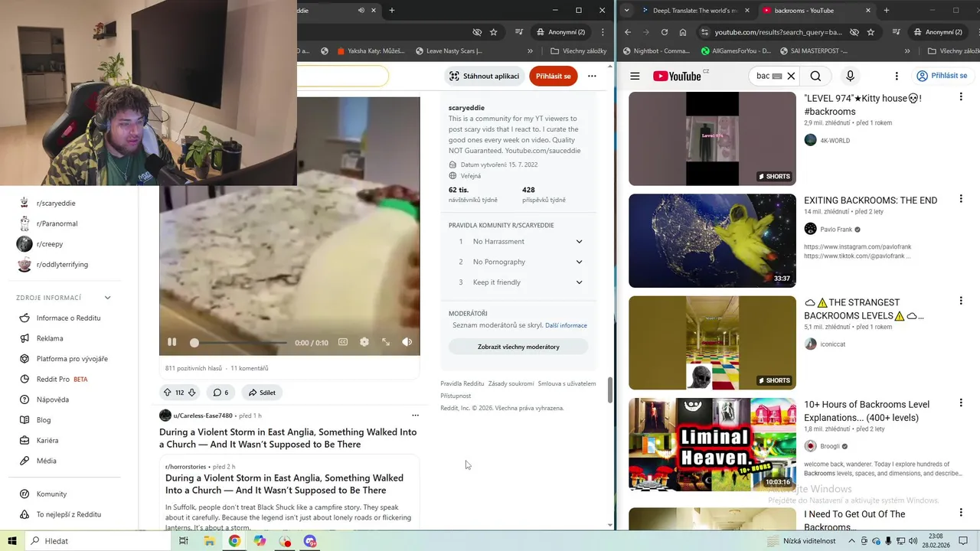Viewport: 980px width, 551px height.
Task: Clear the YouTube search query with the X
Action: pos(791,76)
